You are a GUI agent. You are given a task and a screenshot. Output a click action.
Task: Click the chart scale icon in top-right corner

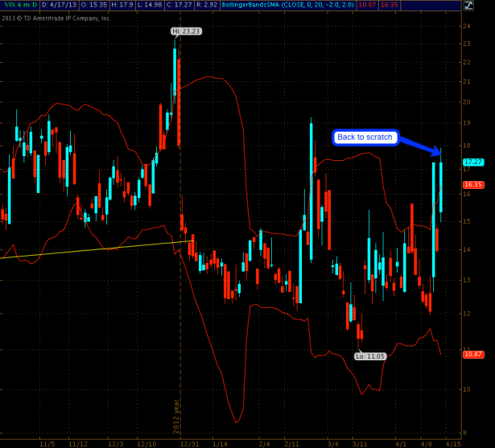pos(467,4)
